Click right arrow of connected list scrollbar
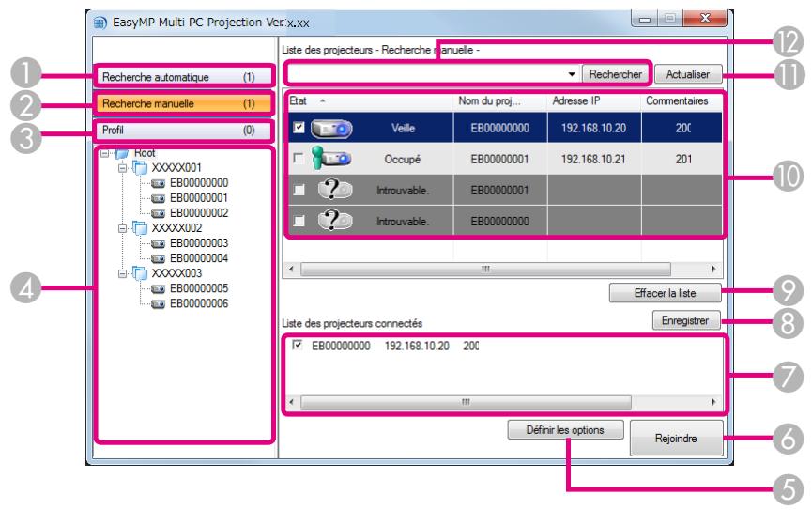Viewport: 812px width, 510px height. [x=714, y=402]
